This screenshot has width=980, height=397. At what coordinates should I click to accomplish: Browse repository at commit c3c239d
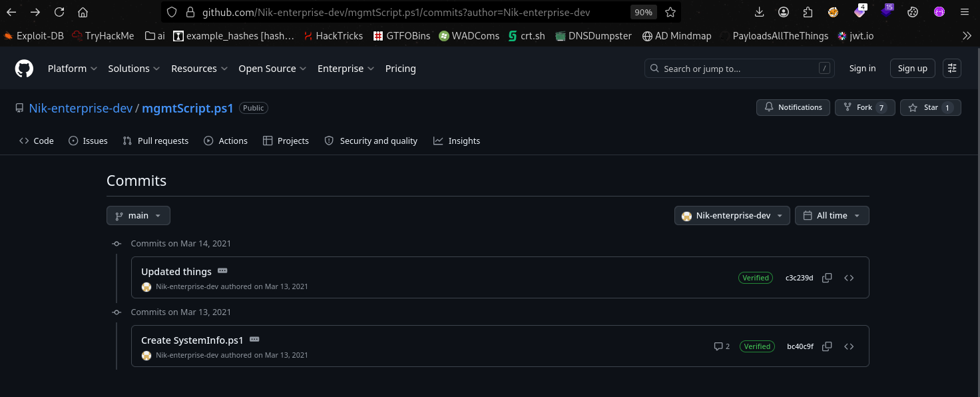(x=849, y=278)
